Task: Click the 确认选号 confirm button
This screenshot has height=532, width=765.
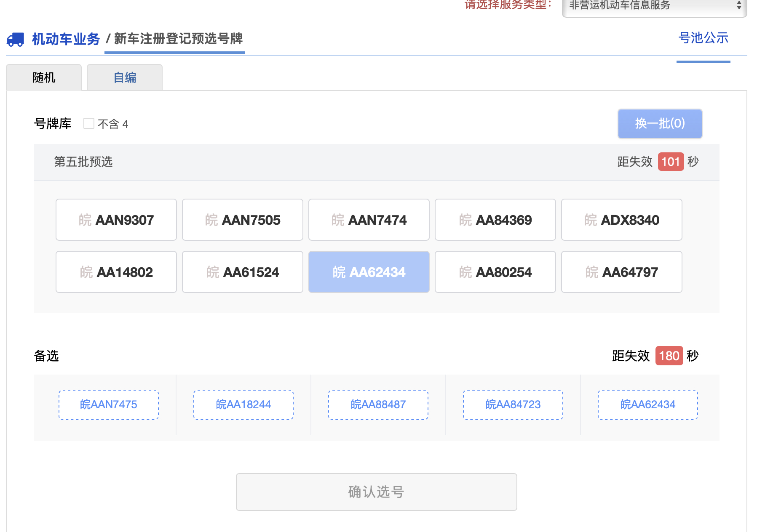Action: pos(377,492)
